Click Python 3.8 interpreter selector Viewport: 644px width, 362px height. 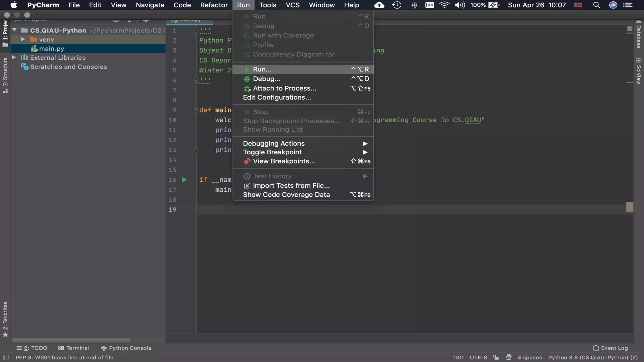tap(593, 357)
